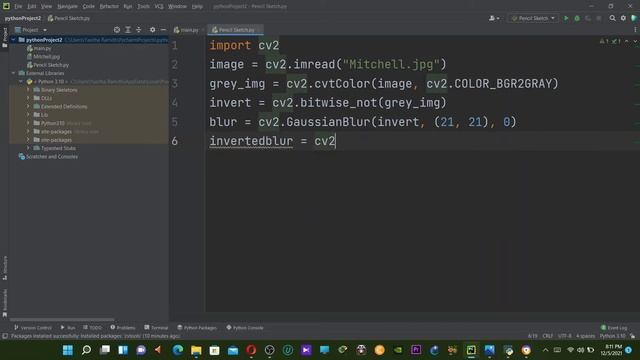Open the Terminal tool window
The image size is (640, 360).
click(x=156, y=327)
